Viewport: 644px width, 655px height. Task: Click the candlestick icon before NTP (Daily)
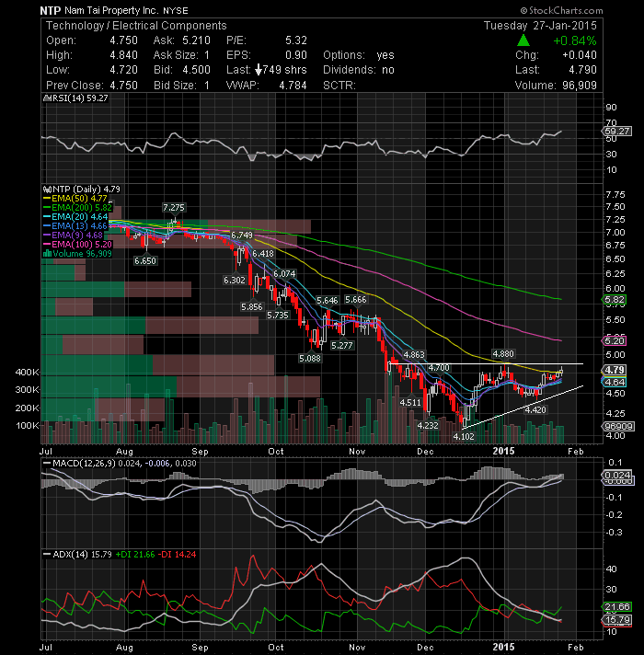pos(47,190)
